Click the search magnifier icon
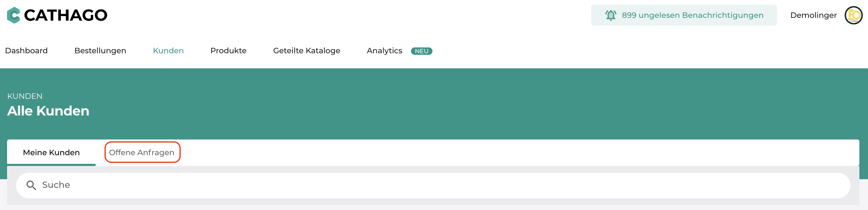Image resolution: width=868 pixels, height=210 pixels. (x=31, y=185)
